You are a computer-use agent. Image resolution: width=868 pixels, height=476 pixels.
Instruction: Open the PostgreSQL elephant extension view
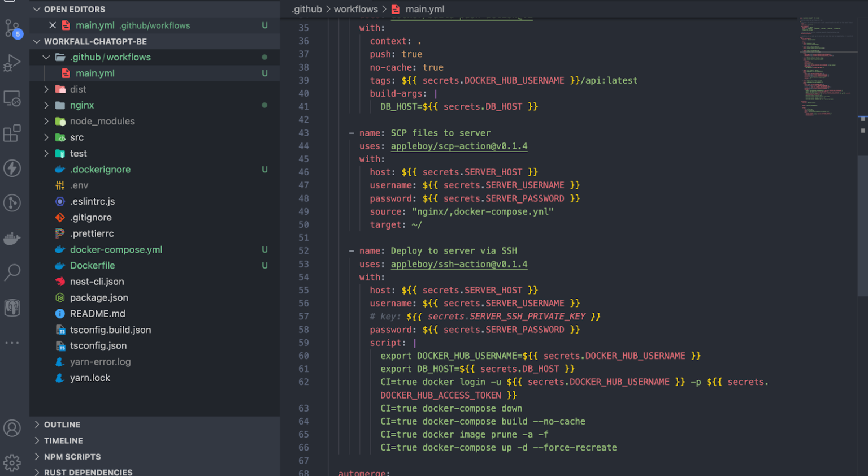[12, 308]
